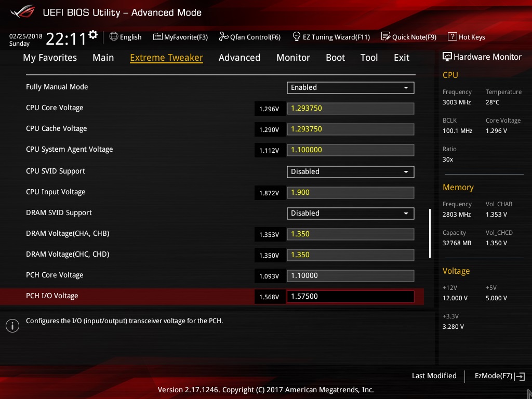Click the EZ Tuning Wizard bulb icon

(x=296, y=36)
